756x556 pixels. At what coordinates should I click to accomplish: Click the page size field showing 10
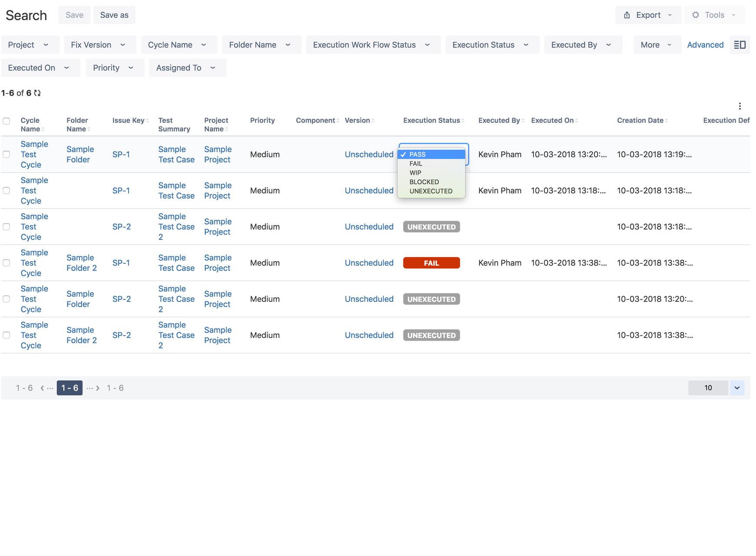(x=708, y=388)
